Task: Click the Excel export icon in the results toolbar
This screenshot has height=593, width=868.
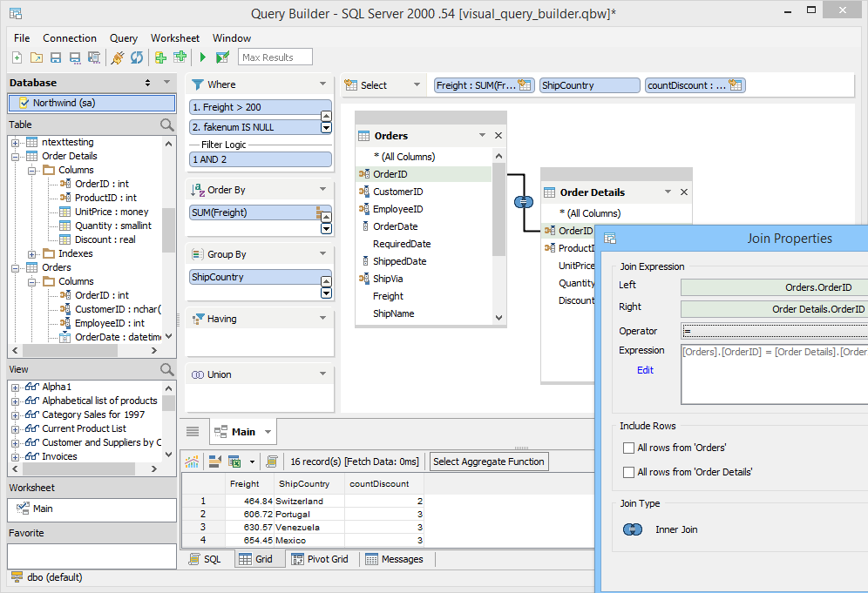Action: point(234,462)
